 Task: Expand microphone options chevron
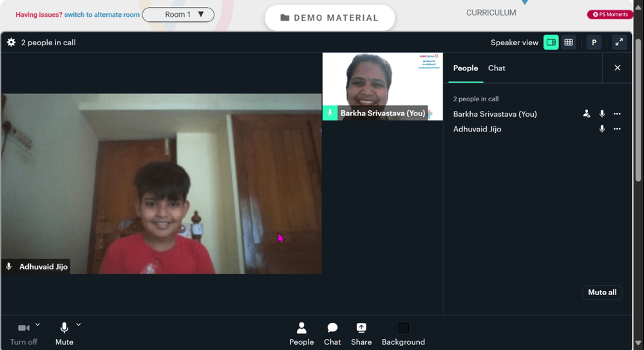78,324
